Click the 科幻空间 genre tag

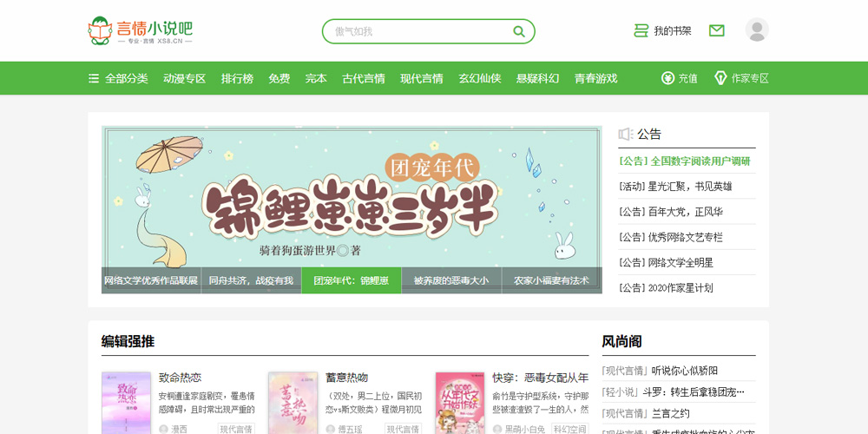(571, 429)
